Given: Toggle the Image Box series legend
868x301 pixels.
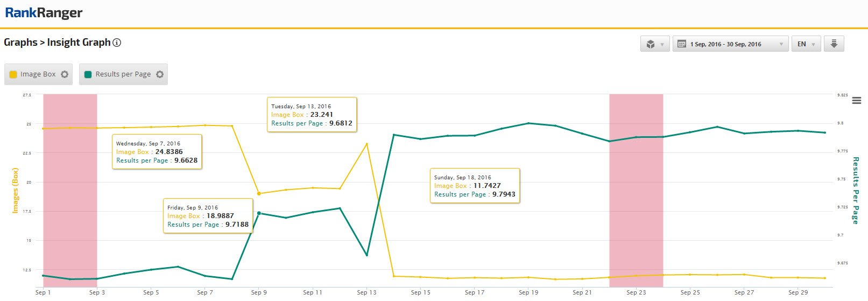Looking at the screenshot, I should tap(38, 74).
